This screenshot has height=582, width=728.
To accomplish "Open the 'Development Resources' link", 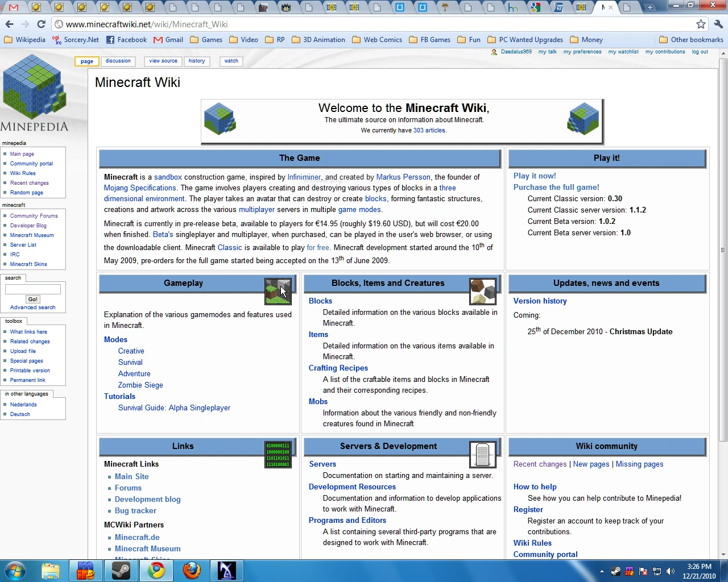I will pyautogui.click(x=352, y=487).
